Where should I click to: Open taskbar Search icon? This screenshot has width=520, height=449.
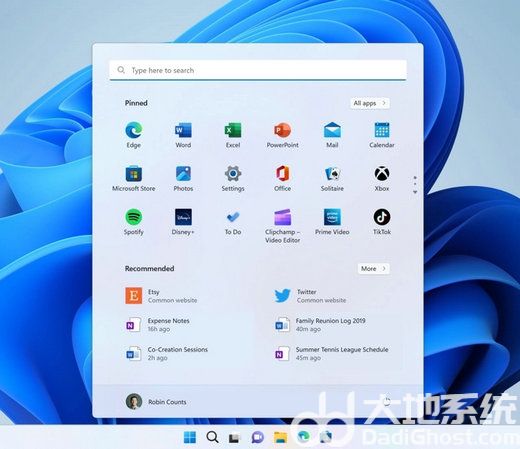[x=212, y=437]
